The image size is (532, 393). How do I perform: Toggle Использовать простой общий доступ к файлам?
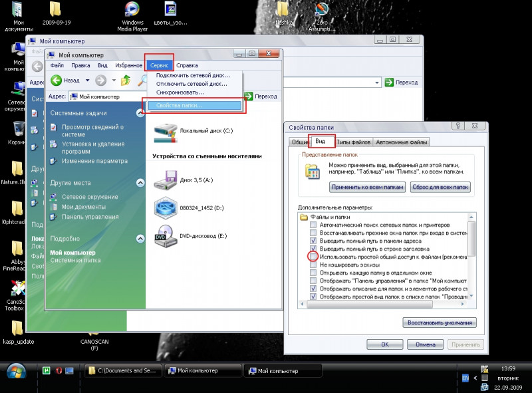(313, 257)
